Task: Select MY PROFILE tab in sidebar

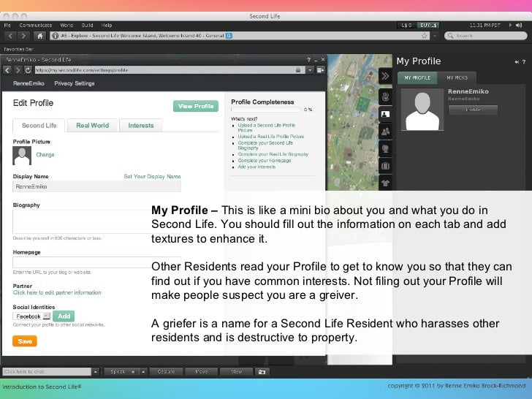Action: tap(417, 77)
